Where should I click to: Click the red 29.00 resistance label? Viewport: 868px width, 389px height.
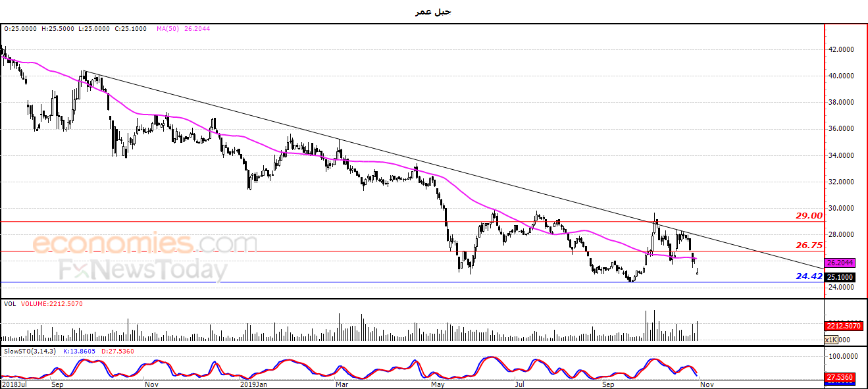click(809, 215)
